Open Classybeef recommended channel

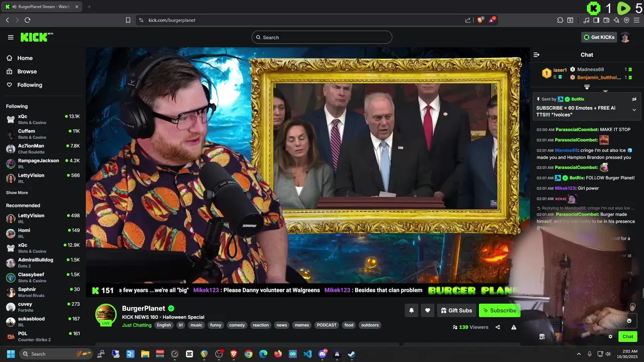[x=43, y=278]
